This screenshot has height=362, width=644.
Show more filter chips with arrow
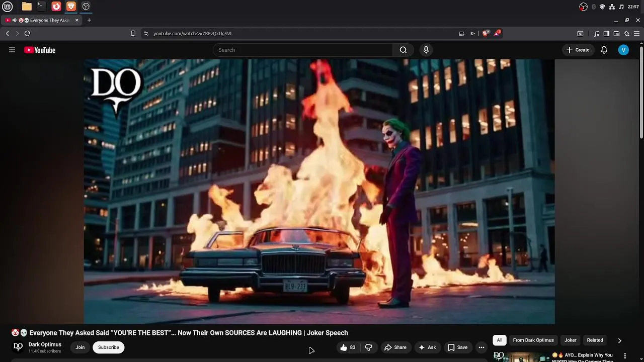click(619, 340)
